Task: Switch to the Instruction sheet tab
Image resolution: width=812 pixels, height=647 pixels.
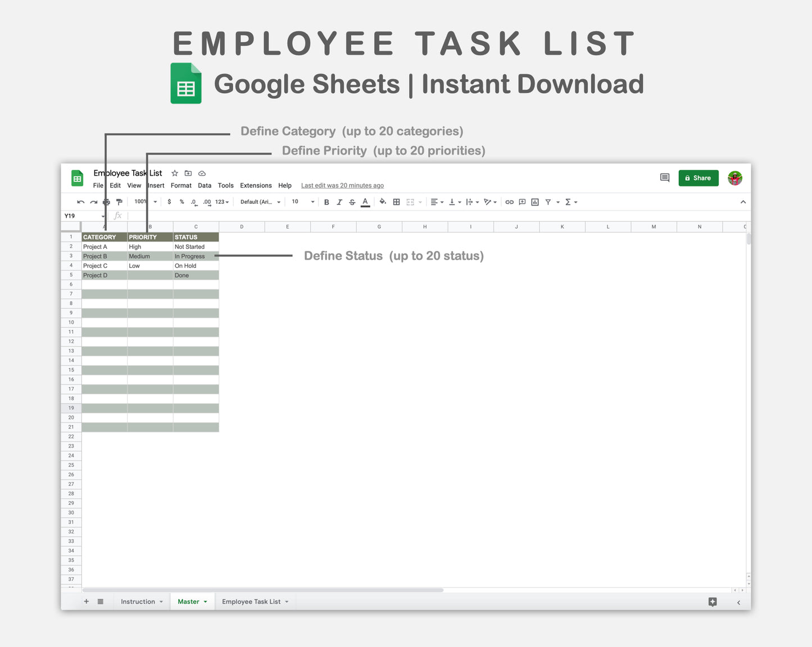Action: click(x=137, y=602)
